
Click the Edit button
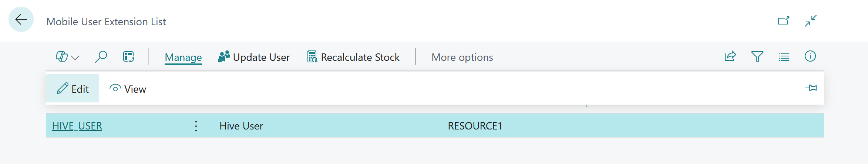[73, 89]
